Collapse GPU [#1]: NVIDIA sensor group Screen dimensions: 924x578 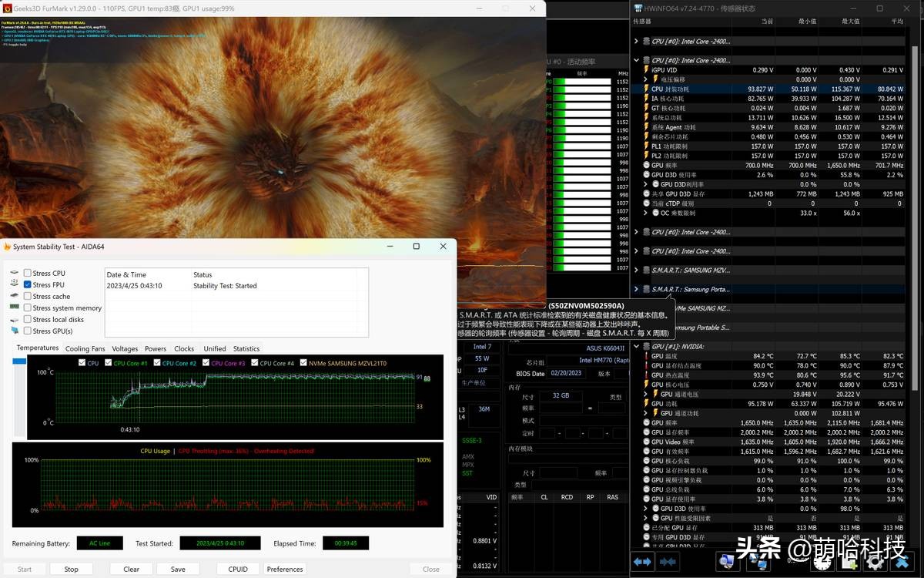(x=636, y=347)
